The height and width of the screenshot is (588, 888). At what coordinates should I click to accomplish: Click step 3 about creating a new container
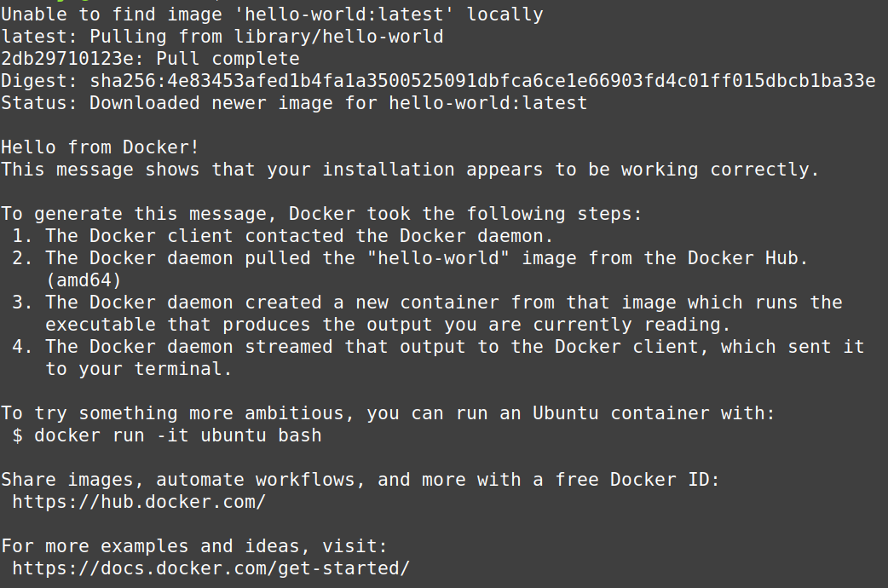coord(433,303)
